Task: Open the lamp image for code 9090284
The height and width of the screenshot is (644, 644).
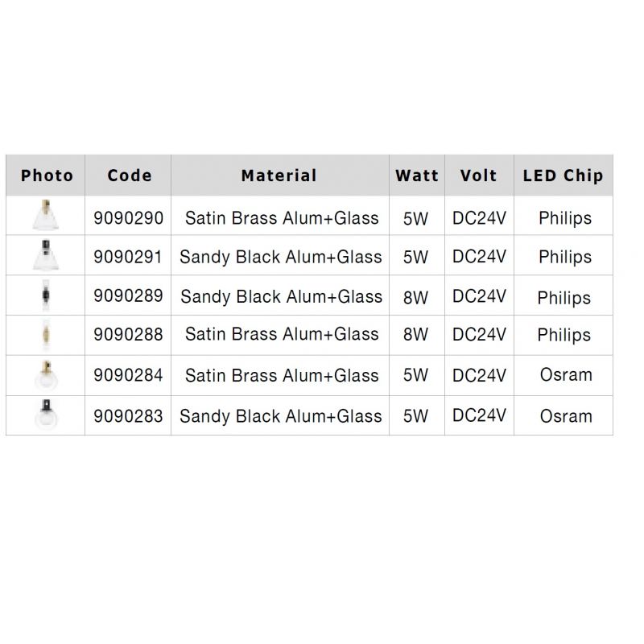Action: coord(43,374)
